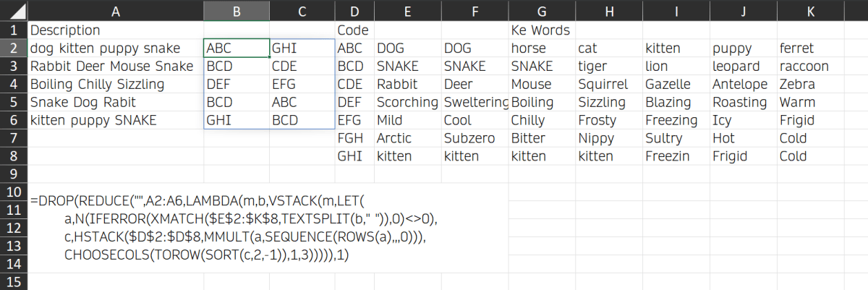Click cell B2 containing ABC
This screenshot has width=868, height=290.
click(237, 48)
